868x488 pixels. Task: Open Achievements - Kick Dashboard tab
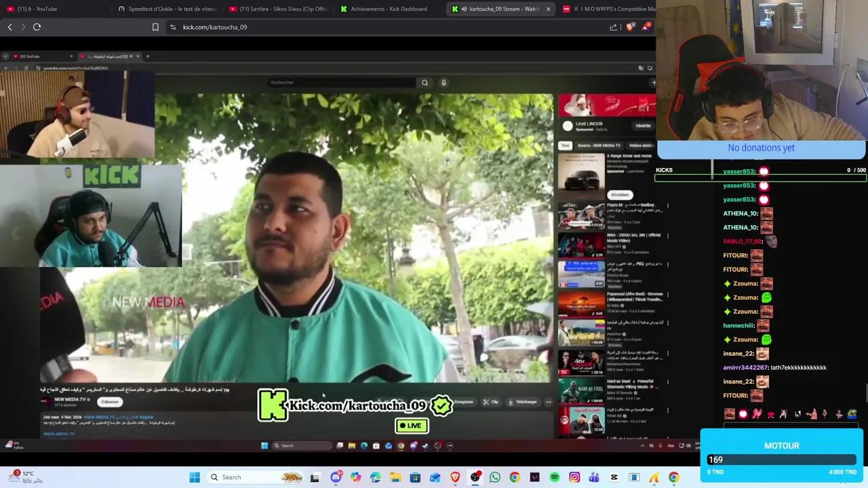pos(389,9)
